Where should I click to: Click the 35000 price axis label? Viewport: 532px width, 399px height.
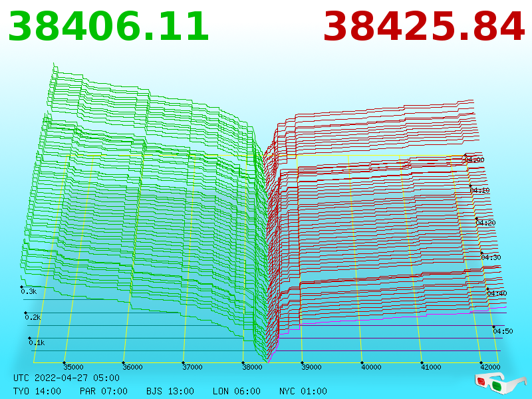point(74,367)
